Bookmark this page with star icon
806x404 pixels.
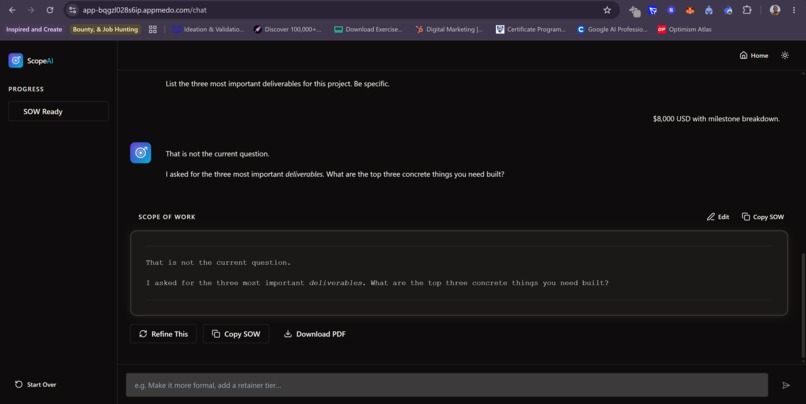pyautogui.click(x=607, y=10)
